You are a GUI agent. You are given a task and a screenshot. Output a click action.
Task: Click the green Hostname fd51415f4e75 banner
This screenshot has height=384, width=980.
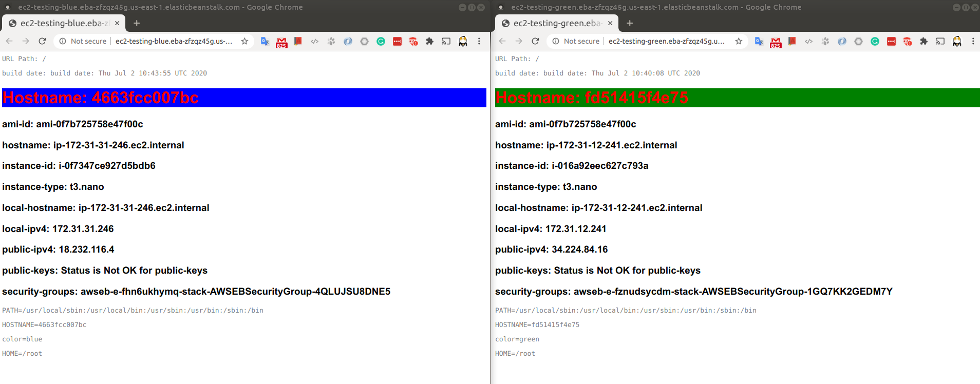point(737,98)
